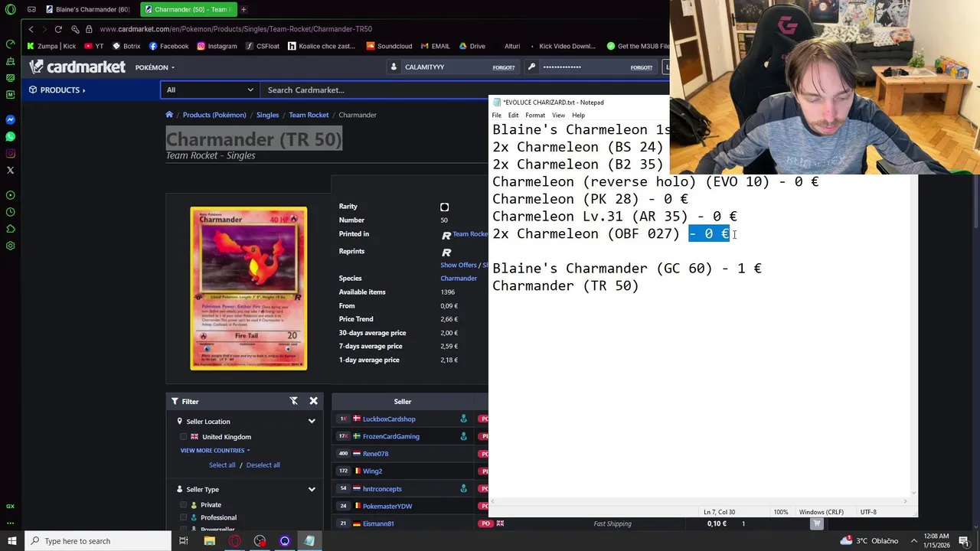Reset filters with crossed-funnel icon
Image resolution: width=980 pixels, height=551 pixels.
(293, 401)
